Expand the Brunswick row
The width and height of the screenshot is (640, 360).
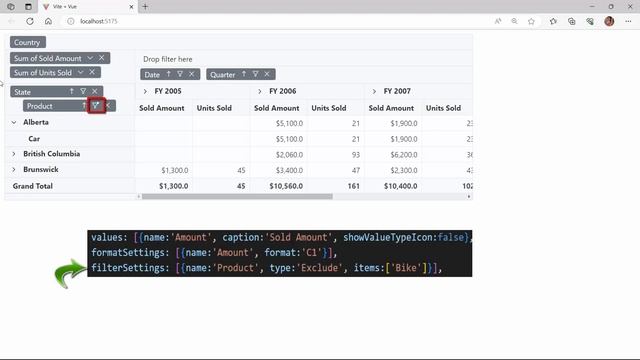(14, 169)
